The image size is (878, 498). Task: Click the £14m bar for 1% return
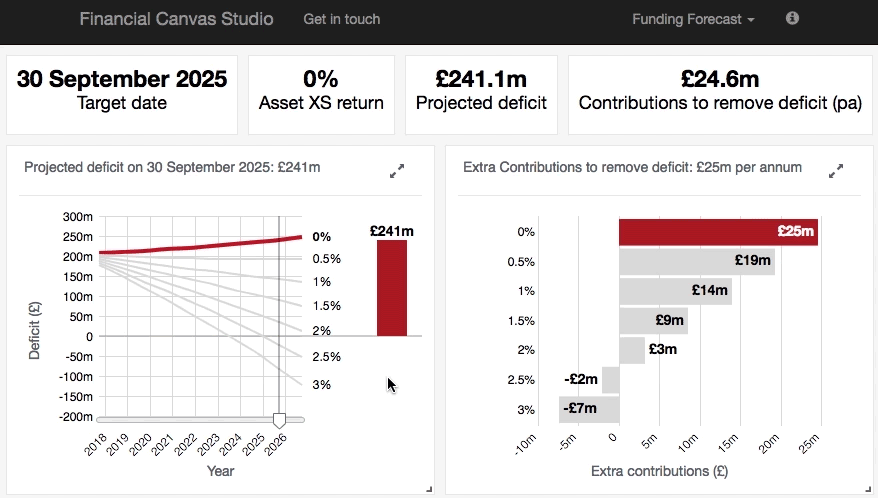(x=675, y=291)
